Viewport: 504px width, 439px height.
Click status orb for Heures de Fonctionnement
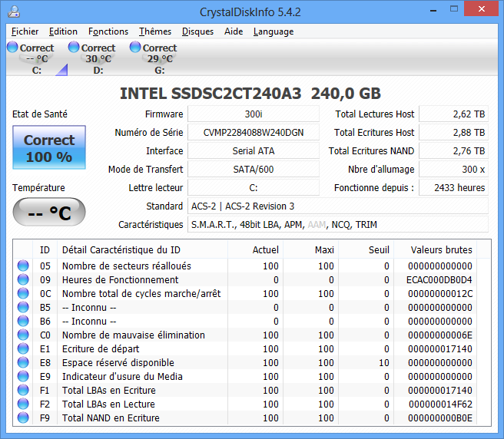click(x=23, y=280)
